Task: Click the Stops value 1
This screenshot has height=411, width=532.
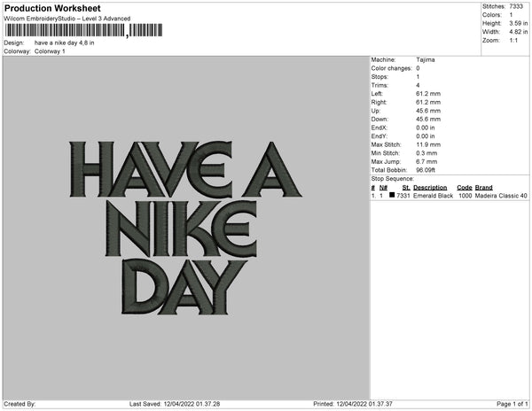Action: [418, 77]
